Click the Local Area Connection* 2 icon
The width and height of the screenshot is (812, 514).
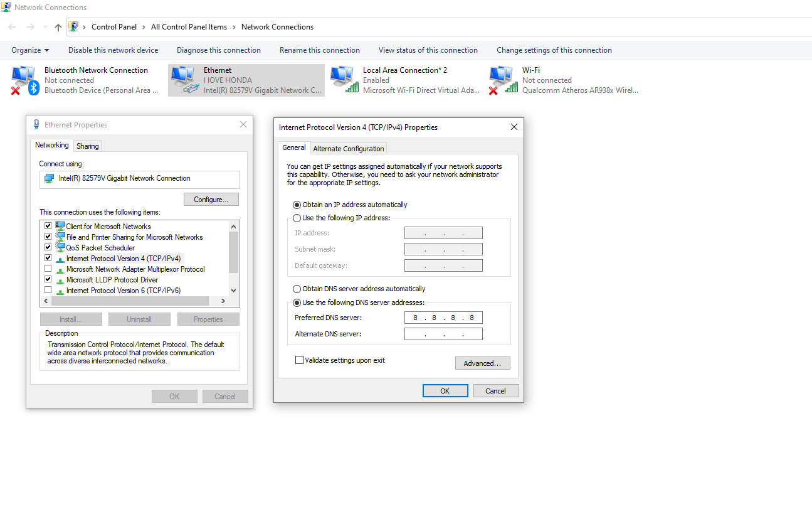343,80
